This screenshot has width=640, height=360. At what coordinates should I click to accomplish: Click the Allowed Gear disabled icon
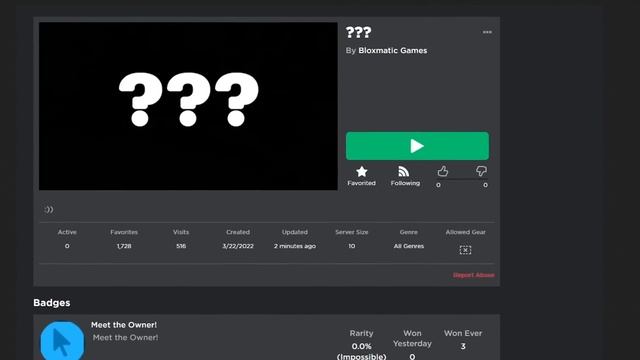pyautogui.click(x=465, y=250)
